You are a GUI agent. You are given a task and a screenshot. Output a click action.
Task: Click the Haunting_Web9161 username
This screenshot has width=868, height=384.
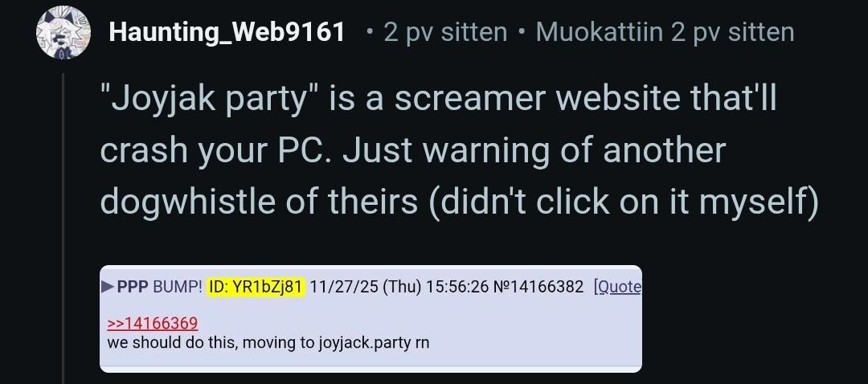[x=227, y=32]
